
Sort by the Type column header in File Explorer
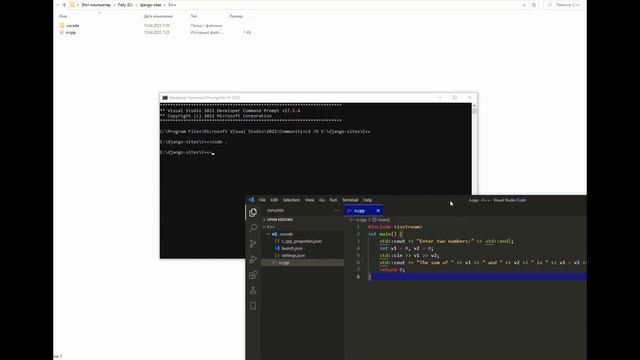point(194,16)
